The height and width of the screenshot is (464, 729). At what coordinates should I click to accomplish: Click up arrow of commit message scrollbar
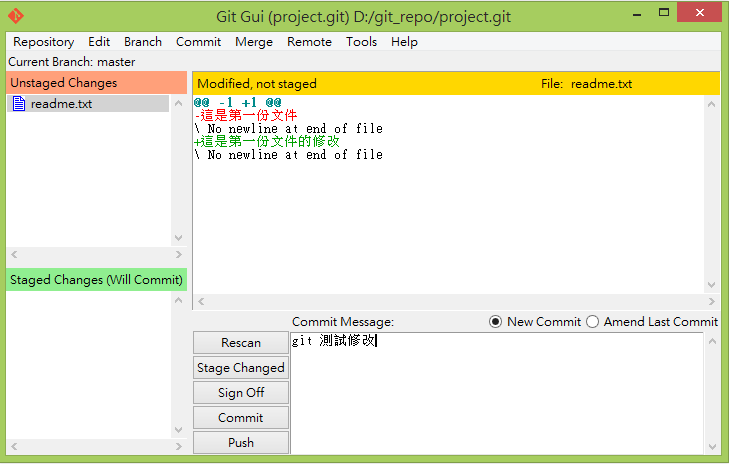(x=712, y=341)
